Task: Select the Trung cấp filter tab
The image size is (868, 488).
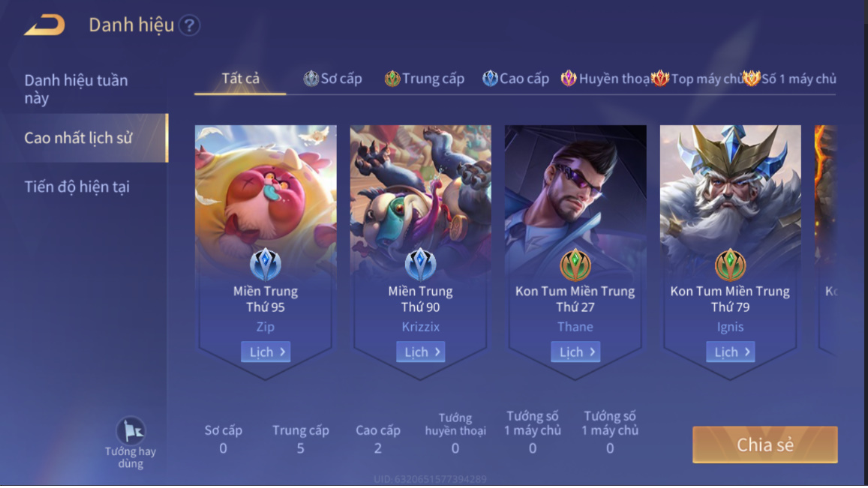Action: tap(425, 79)
